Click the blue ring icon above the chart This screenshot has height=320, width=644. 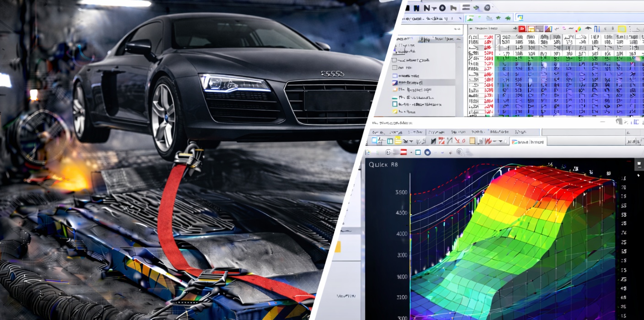click(428, 152)
